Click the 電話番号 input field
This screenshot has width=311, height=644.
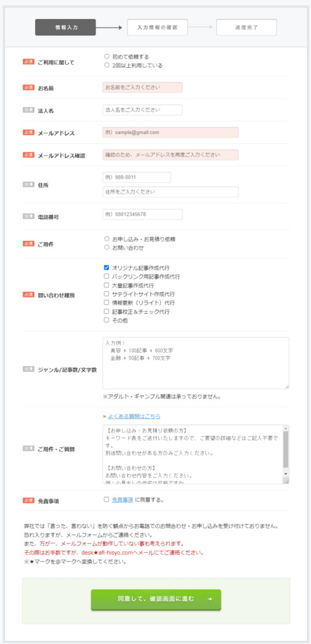[x=143, y=214]
